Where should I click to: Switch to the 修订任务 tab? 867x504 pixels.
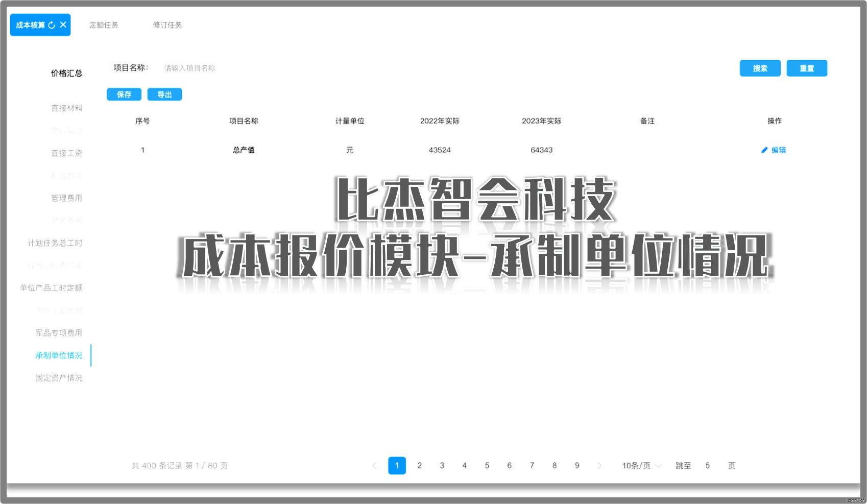(x=167, y=25)
